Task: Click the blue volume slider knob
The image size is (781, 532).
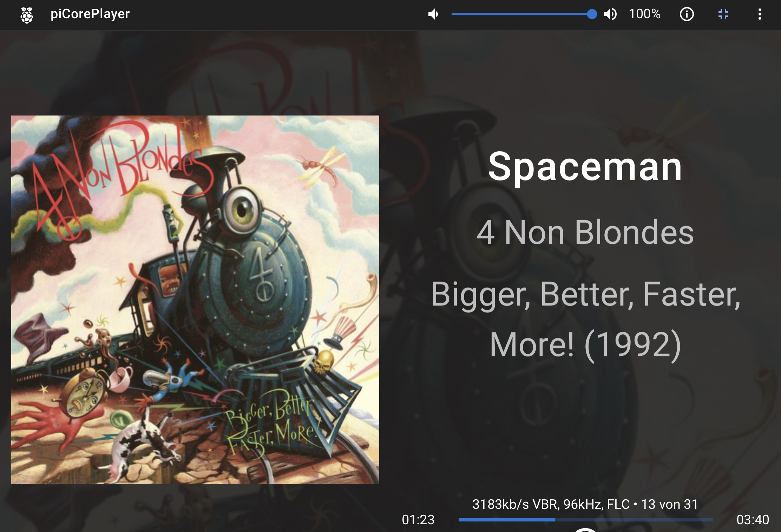Action: [592, 14]
